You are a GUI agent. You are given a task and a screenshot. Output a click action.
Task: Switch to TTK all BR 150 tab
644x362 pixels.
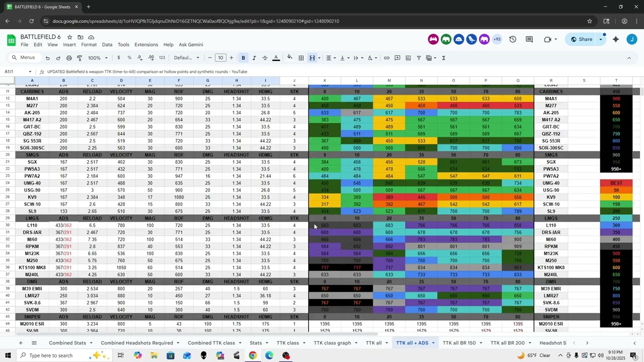[459, 343]
